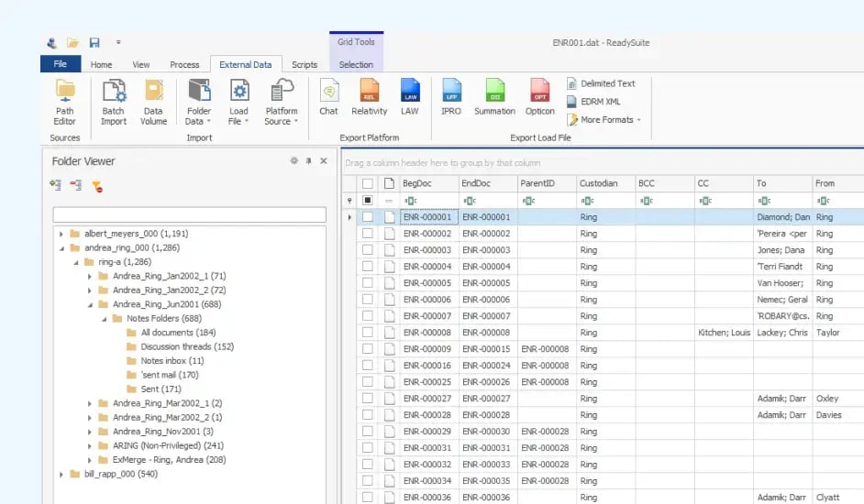The height and width of the screenshot is (504, 864).
Task: Expand the bill_rapp_000 tree node
Action: click(x=61, y=475)
